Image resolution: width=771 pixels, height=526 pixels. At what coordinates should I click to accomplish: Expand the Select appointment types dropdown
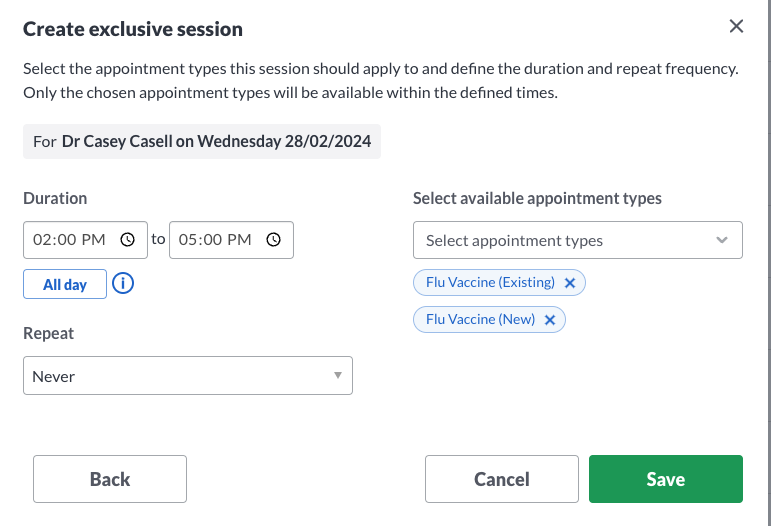[578, 240]
